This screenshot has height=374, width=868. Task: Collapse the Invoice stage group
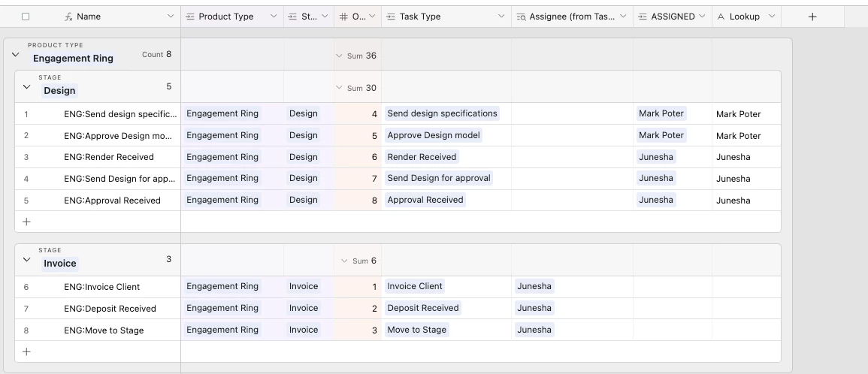pos(26,260)
